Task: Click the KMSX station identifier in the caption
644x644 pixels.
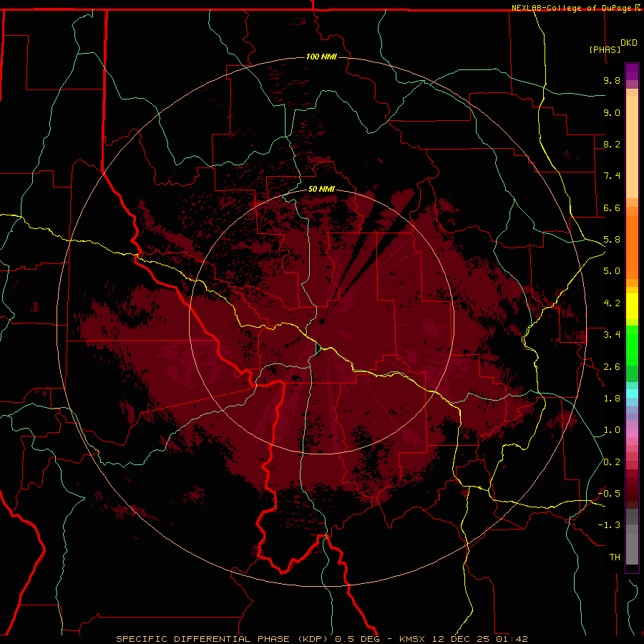Action: tap(412, 639)
